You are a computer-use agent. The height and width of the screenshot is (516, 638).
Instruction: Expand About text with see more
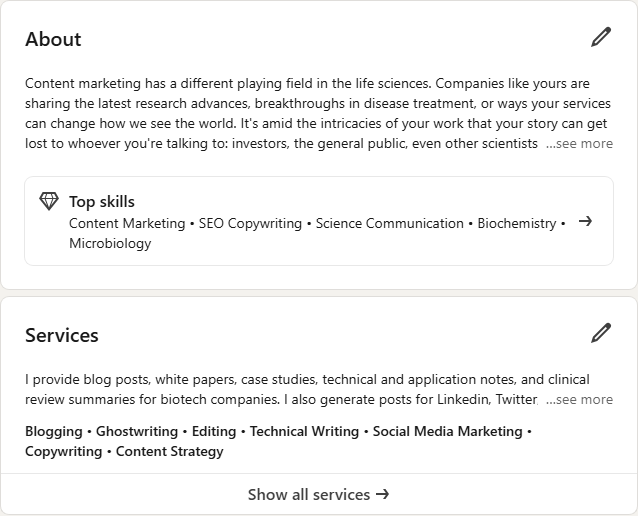coord(579,144)
